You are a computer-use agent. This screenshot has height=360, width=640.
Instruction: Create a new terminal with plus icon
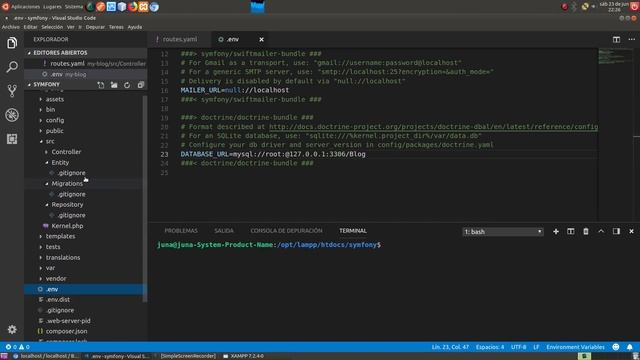556,231
